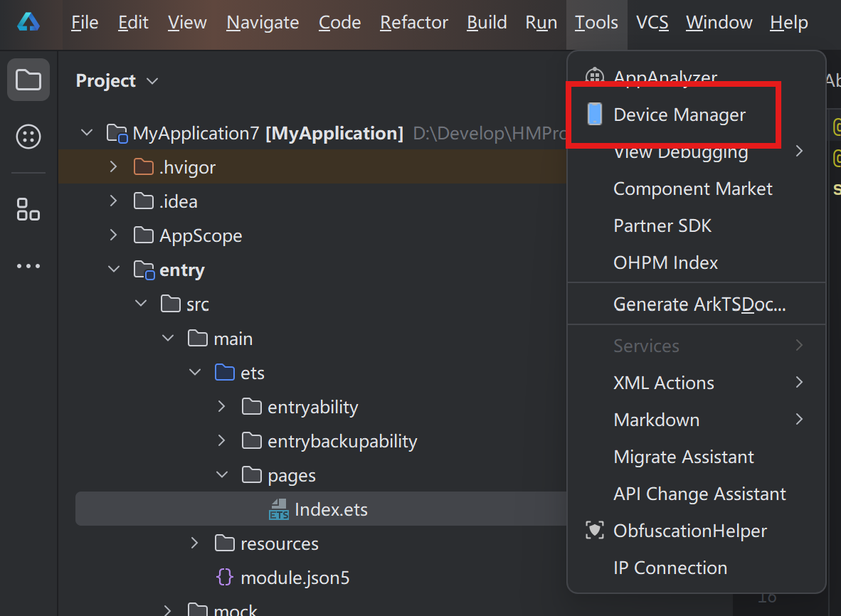
Task: Select the module.json5 file name
Action: pyautogui.click(x=295, y=578)
